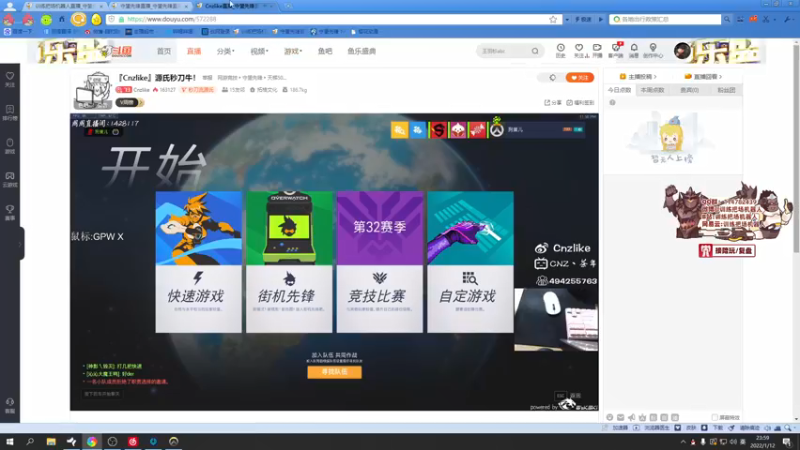Viewport: 800px width, 450px height.
Task: Select the 直播 live tab
Action: [194, 51]
